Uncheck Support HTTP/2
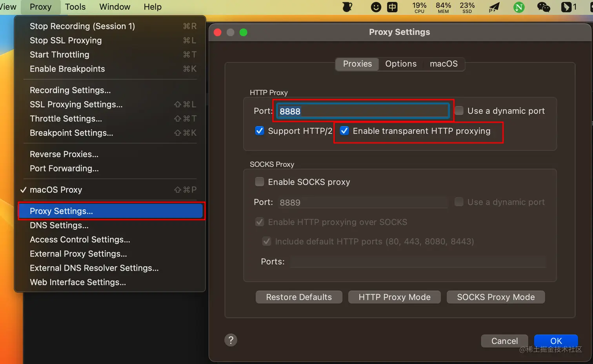Image resolution: width=593 pixels, height=364 pixels. click(260, 131)
